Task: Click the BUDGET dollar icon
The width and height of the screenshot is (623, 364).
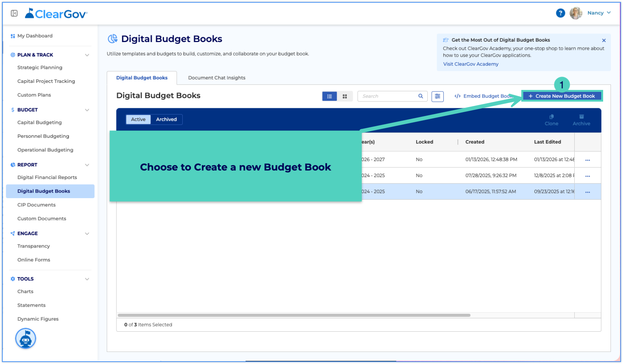Action: pyautogui.click(x=13, y=110)
